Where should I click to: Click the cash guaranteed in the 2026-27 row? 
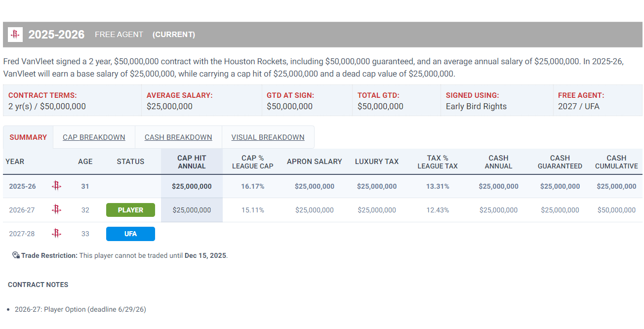pyautogui.click(x=560, y=210)
